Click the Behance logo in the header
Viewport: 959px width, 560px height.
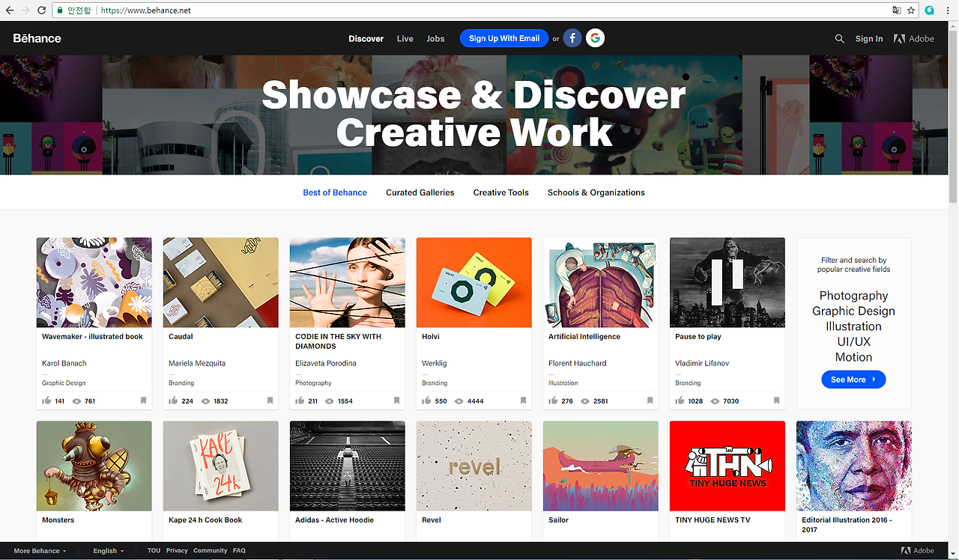click(x=37, y=38)
